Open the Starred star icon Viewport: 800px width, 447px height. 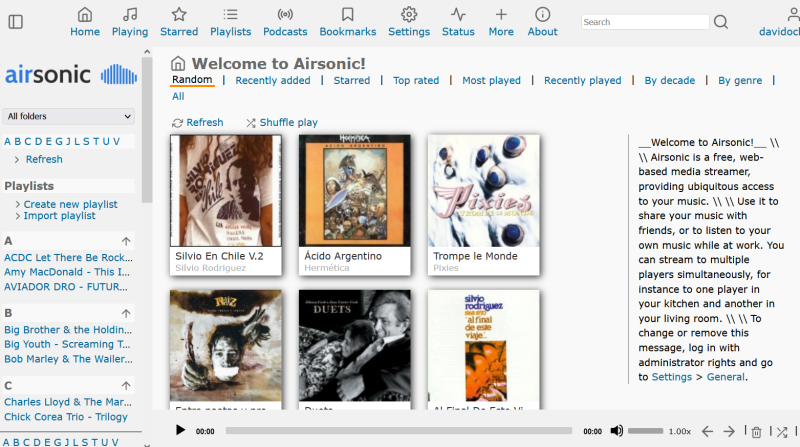point(179,14)
